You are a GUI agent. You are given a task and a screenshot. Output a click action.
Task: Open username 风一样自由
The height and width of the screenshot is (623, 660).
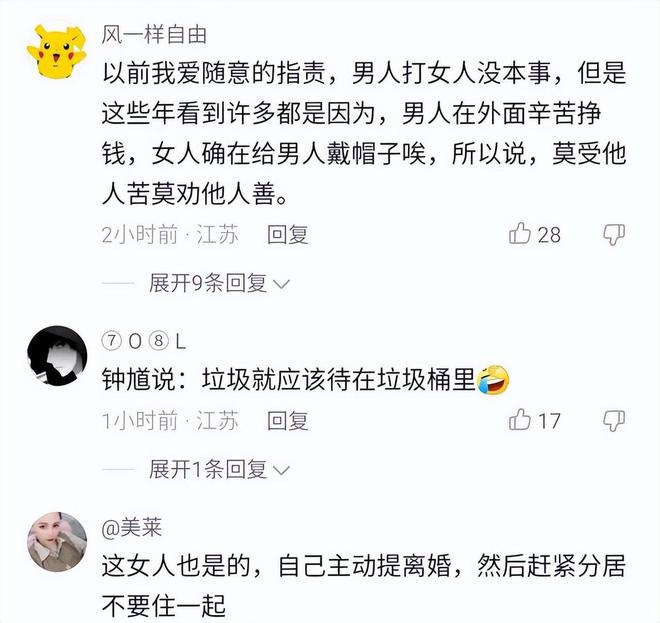coord(154,35)
